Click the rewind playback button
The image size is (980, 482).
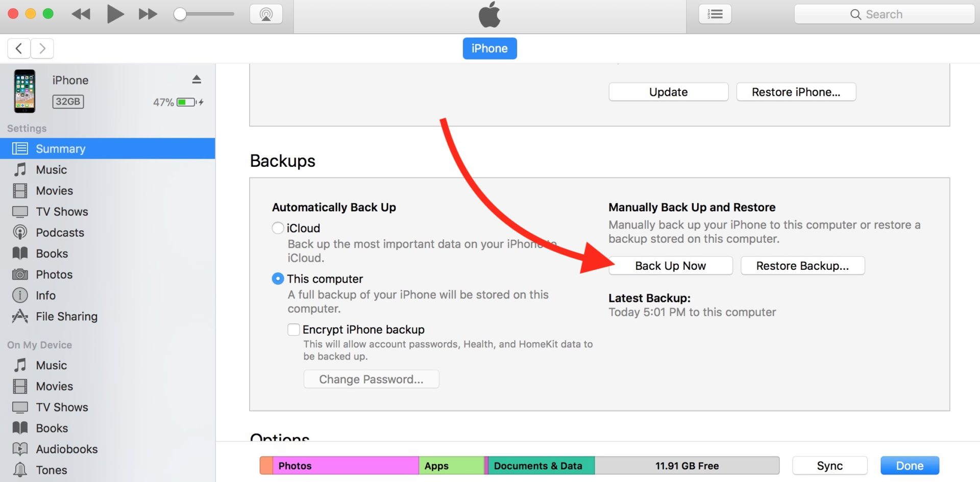click(81, 14)
